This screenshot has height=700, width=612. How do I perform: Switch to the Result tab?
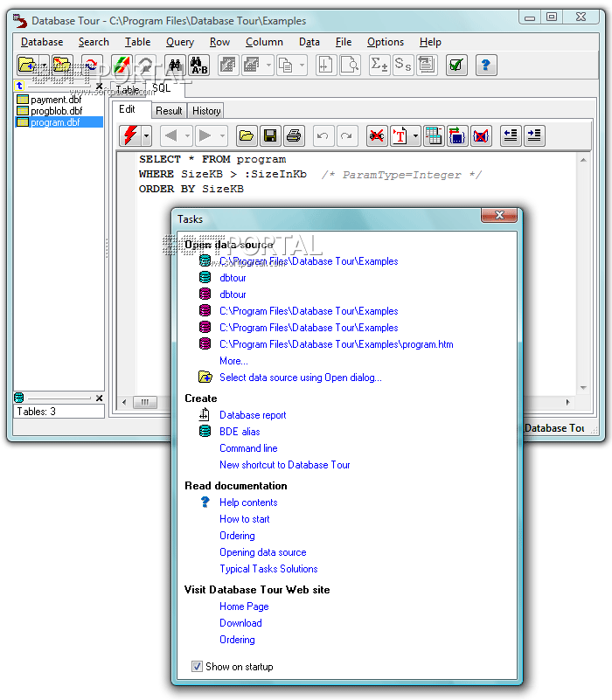(x=169, y=111)
